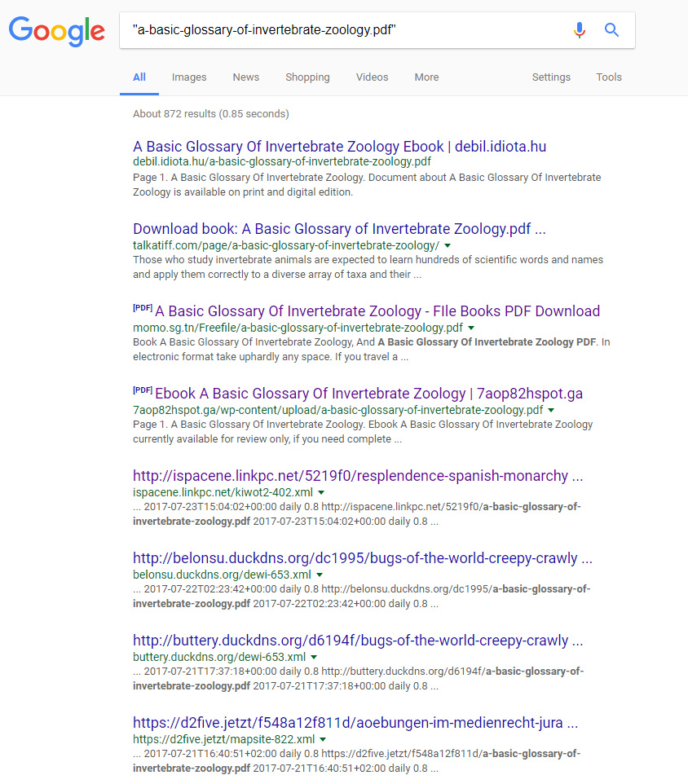The image size is (688, 784).
Task: Expand dropdown arrow beside ispacene.linkpc.net URL
Action: coord(321,493)
